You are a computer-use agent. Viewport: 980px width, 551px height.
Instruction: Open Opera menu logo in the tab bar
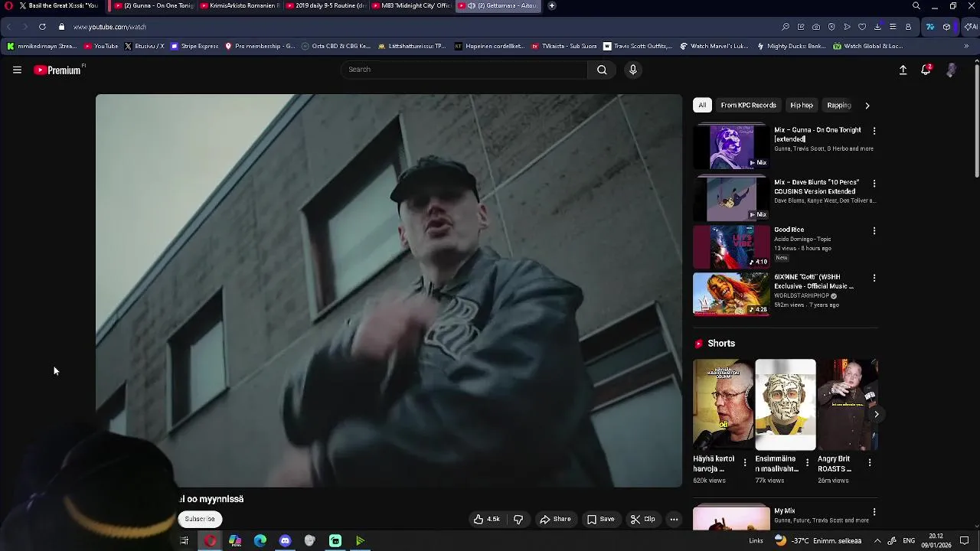pyautogui.click(x=9, y=5)
